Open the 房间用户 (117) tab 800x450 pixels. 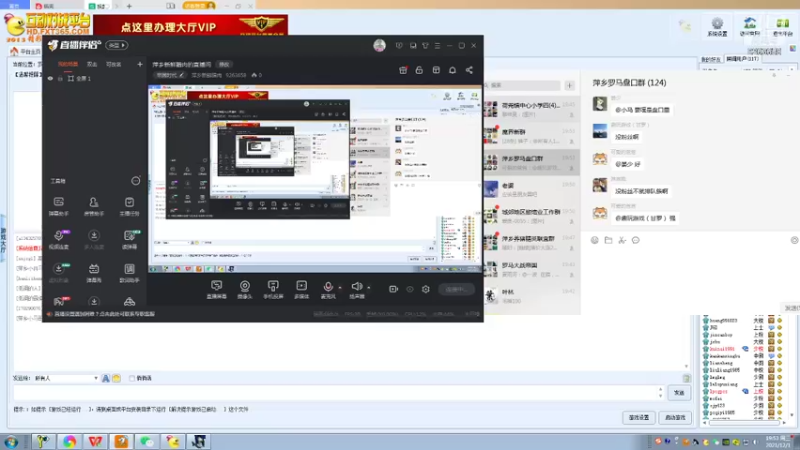[x=742, y=59]
